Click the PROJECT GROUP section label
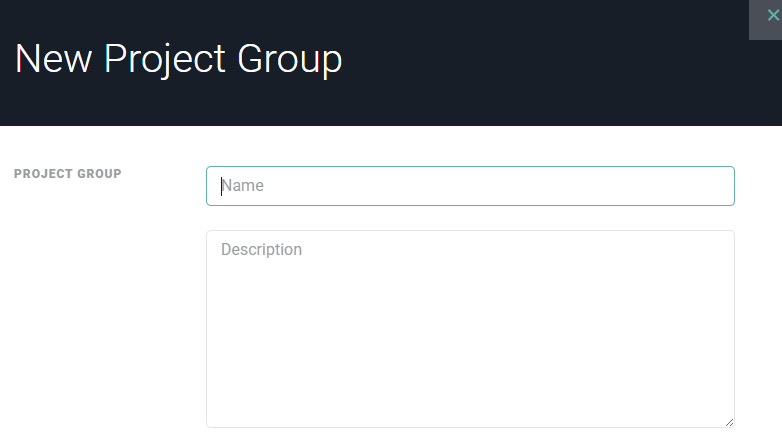782x438 pixels. (x=68, y=174)
